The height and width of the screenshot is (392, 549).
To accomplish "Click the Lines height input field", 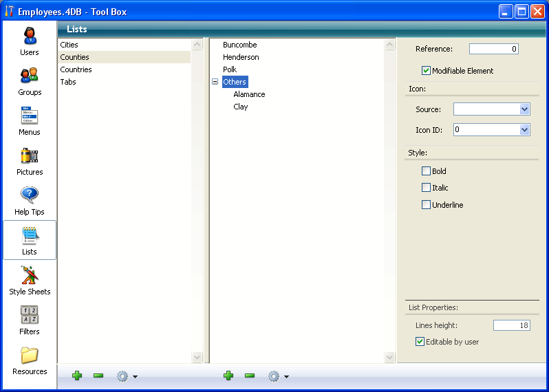I will 511,325.
